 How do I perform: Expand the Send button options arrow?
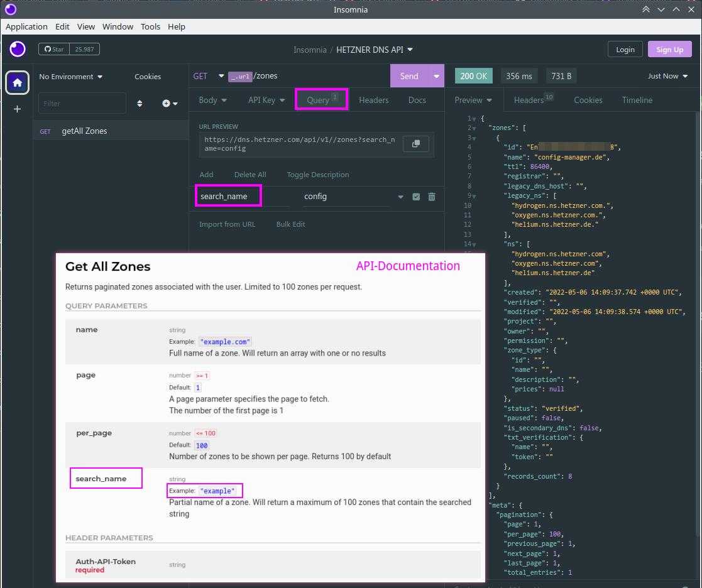[x=436, y=76]
